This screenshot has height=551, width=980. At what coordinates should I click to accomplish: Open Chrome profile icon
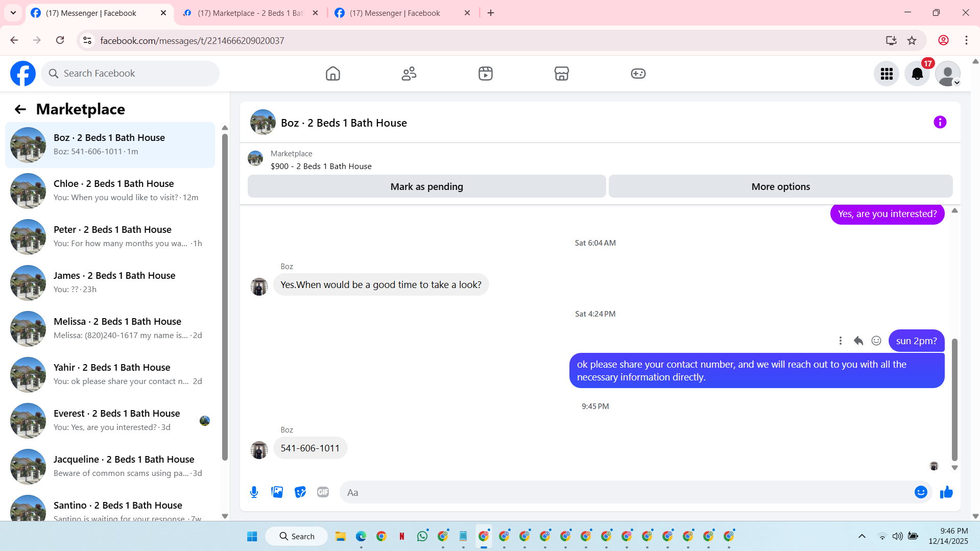point(943,40)
